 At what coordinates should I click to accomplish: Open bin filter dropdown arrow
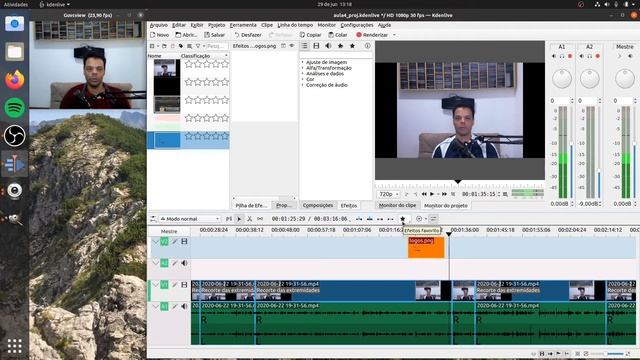[204, 46]
